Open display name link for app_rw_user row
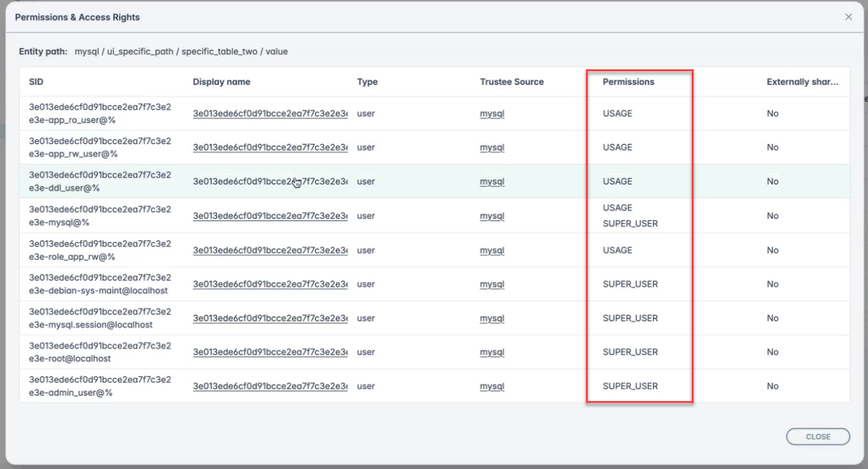The height and width of the screenshot is (469, 868). 270,148
